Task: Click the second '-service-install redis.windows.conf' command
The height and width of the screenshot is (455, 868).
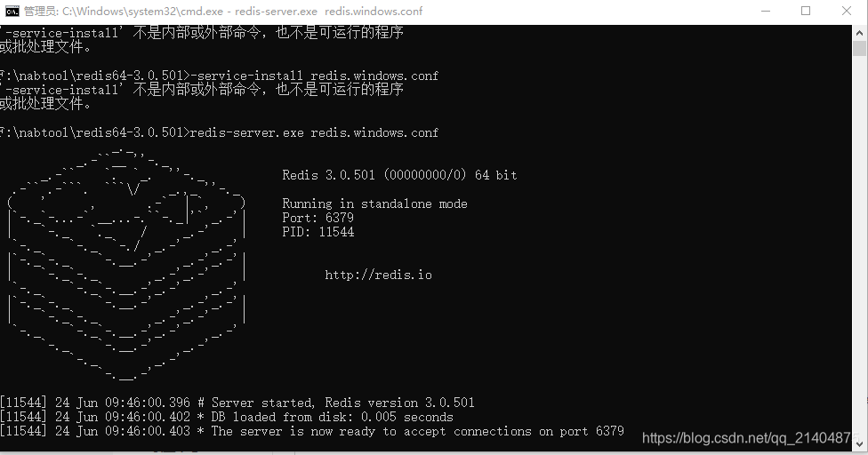Action: pos(219,76)
